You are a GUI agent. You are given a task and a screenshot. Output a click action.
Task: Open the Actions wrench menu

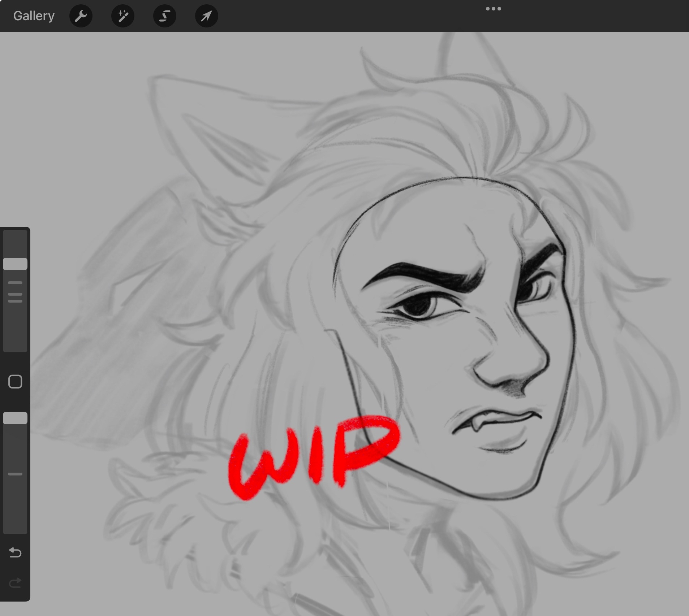(81, 16)
